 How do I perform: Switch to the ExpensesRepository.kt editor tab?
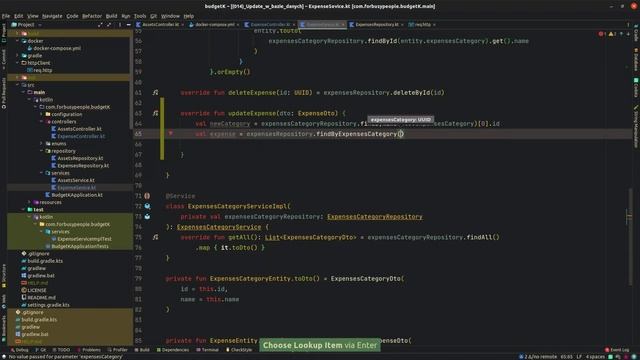coord(376,24)
